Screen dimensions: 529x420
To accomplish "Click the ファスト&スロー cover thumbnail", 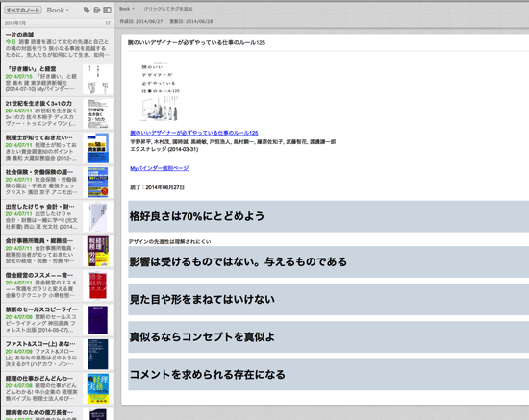I will pos(98,355).
